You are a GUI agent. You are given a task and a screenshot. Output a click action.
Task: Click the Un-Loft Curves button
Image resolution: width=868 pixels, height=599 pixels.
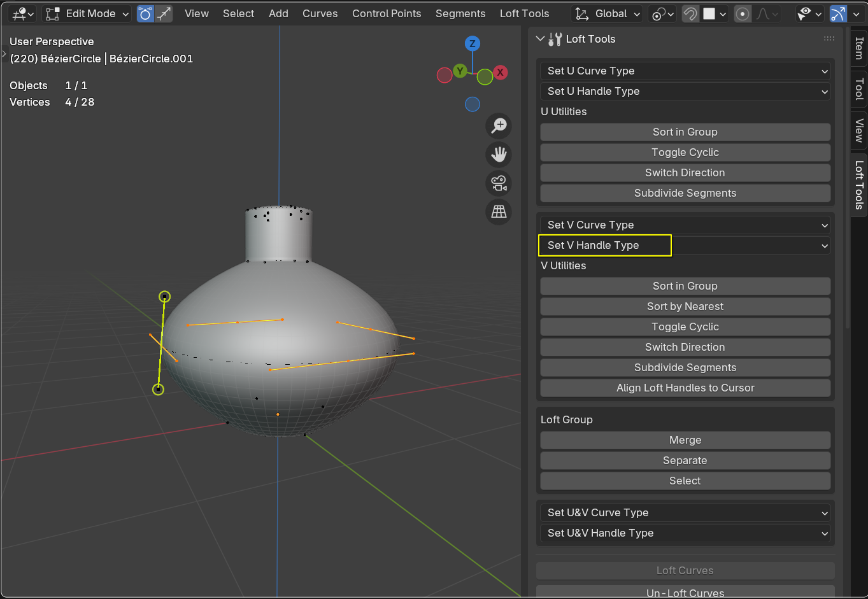[685, 592]
